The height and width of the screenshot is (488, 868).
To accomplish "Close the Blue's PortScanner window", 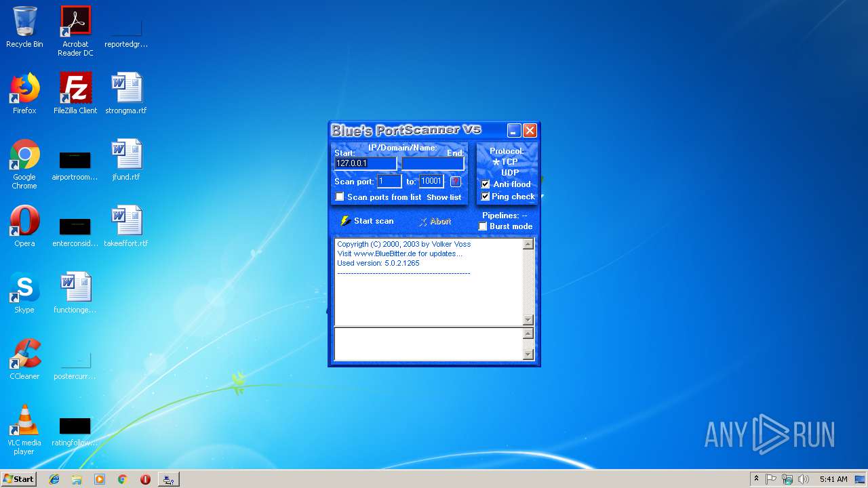I will tap(530, 131).
